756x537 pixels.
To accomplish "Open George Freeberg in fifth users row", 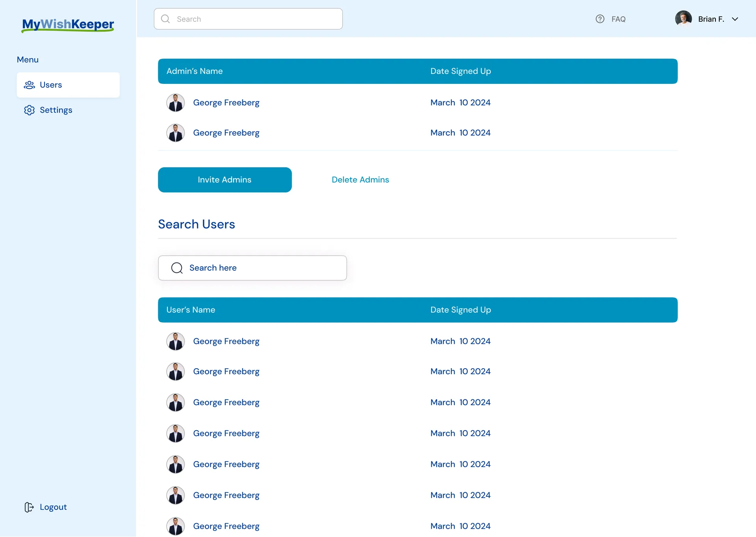I will tap(226, 465).
